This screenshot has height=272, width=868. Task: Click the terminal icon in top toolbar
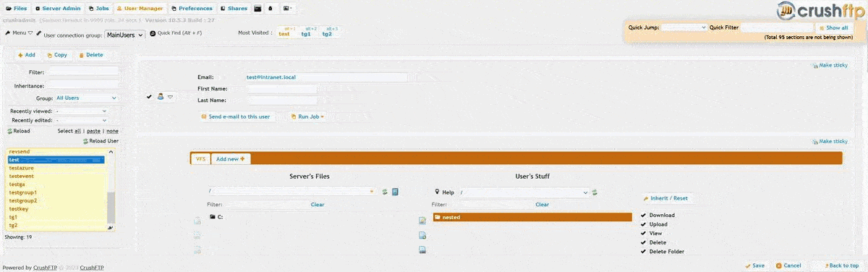pos(258,9)
